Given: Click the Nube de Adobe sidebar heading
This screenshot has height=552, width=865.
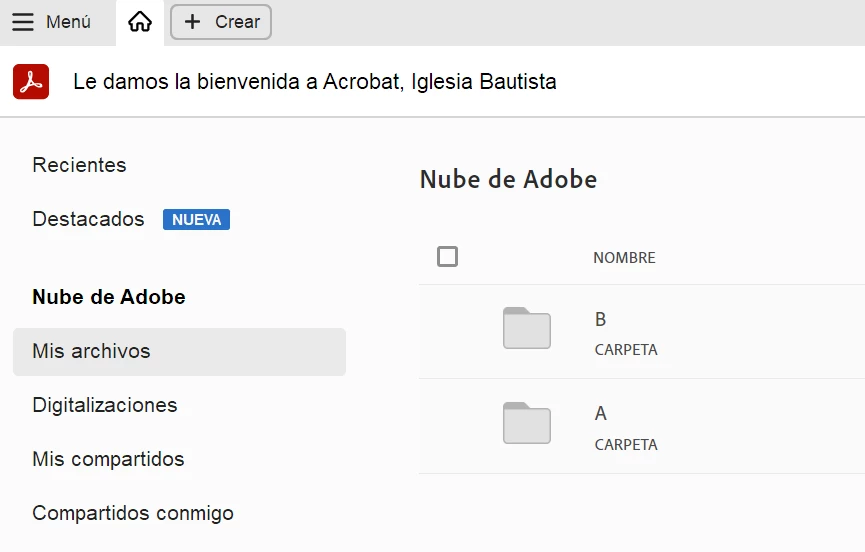Looking at the screenshot, I should coord(109,297).
